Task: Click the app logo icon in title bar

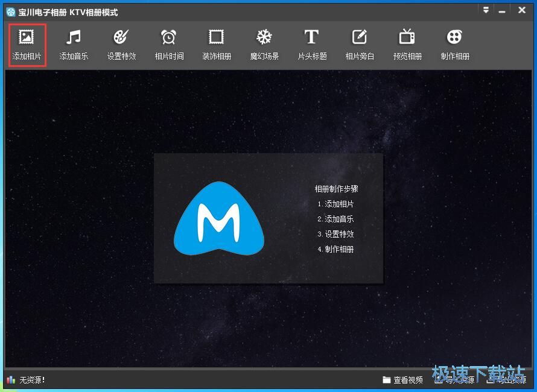Action: tap(11, 12)
